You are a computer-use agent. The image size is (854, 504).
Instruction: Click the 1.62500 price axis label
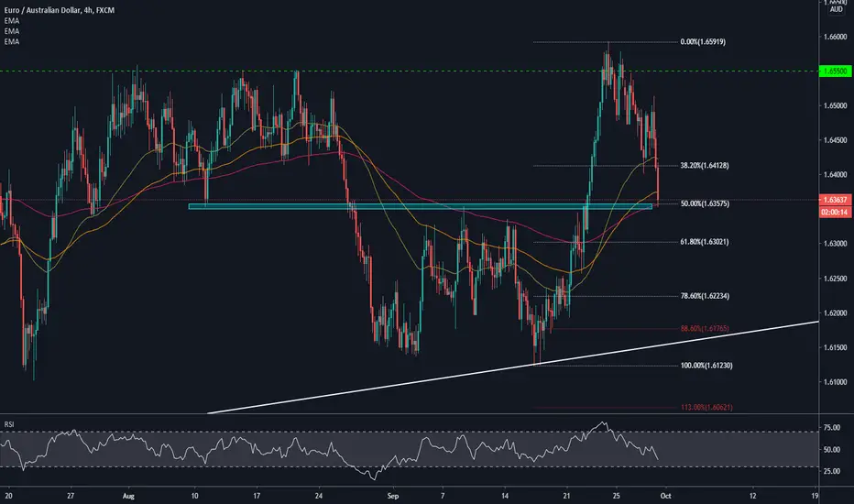(x=835, y=279)
